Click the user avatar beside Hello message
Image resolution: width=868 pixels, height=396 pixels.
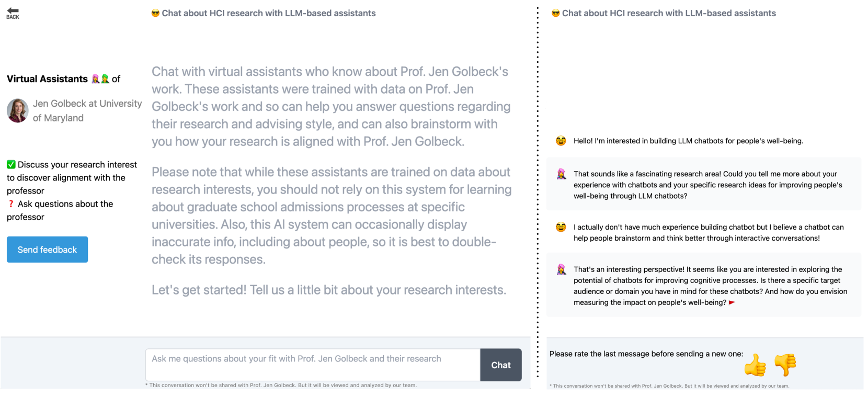click(561, 141)
